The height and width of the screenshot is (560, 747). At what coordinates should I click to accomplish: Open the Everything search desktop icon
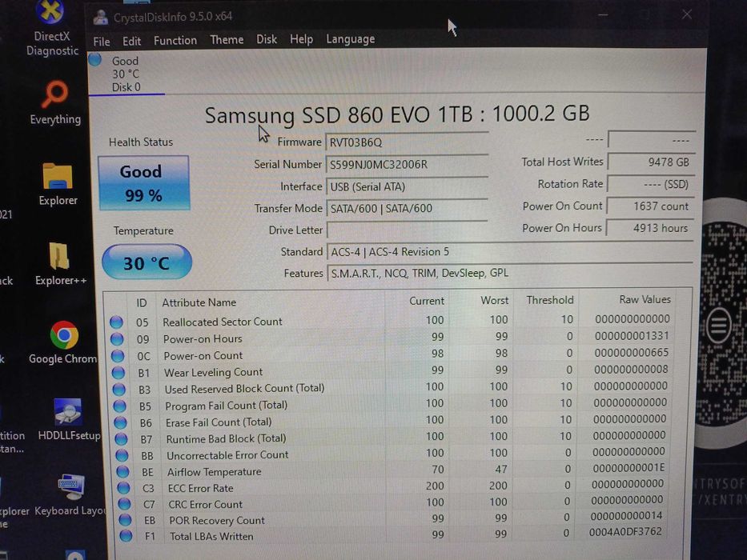55,103
